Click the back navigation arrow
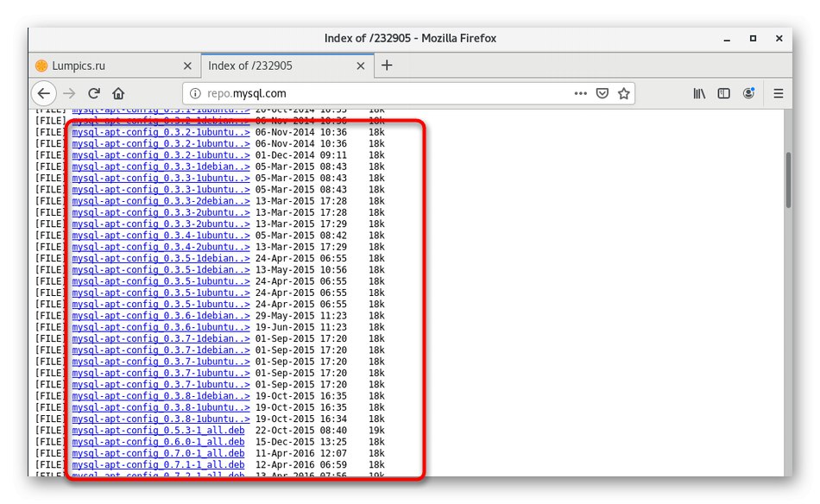This screenshot has width=820, height=504. click(43, 93)
